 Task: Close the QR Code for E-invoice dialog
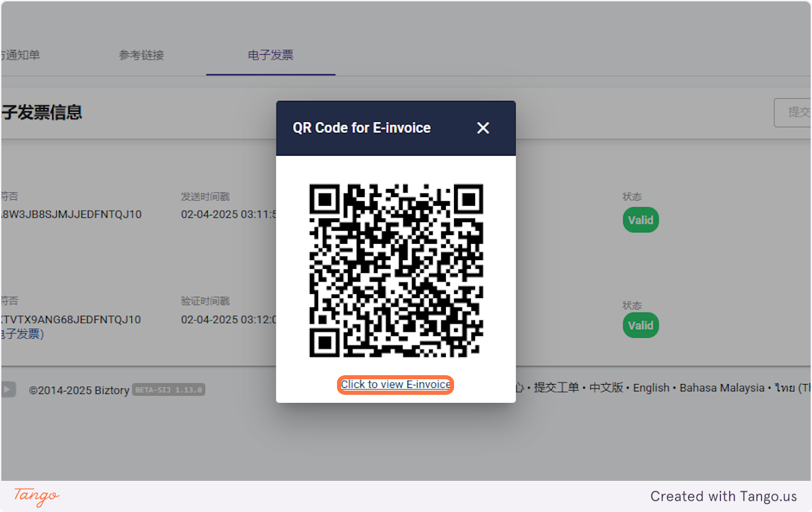click(x=482, y=128)
